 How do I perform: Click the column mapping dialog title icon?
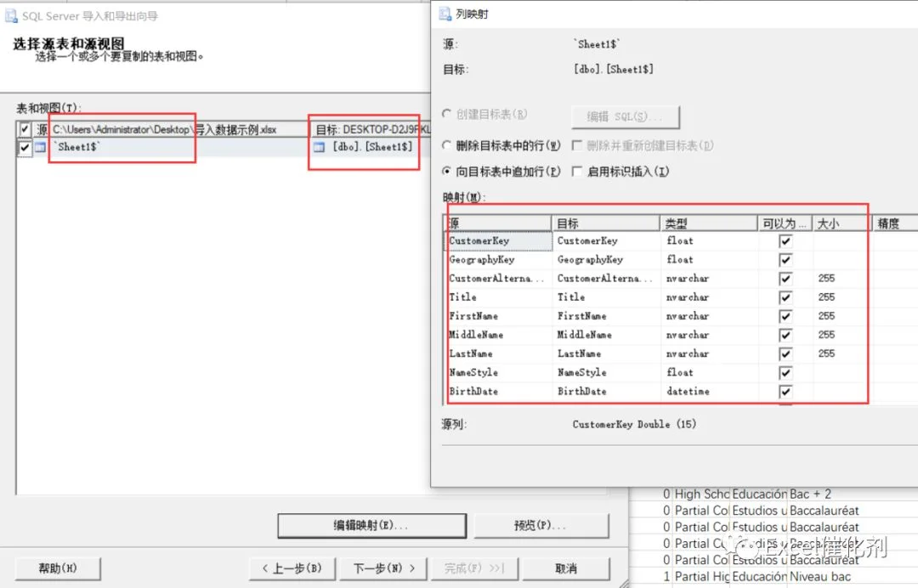(445, 14)
